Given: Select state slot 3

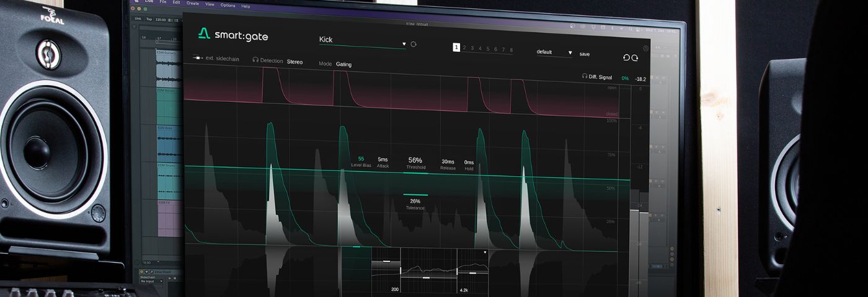Looking at the screenshot, I should point(472,48).
